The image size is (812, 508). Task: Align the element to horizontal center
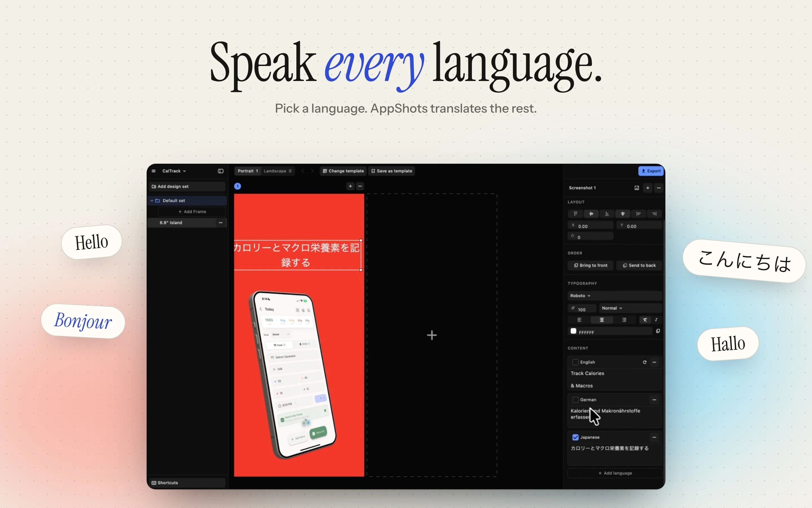623,214
